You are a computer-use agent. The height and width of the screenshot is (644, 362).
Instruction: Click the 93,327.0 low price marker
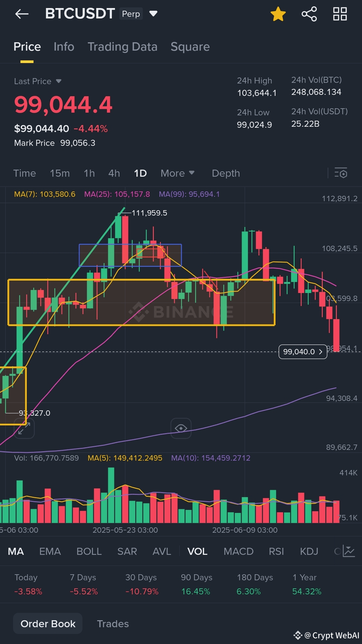[35, 413]
